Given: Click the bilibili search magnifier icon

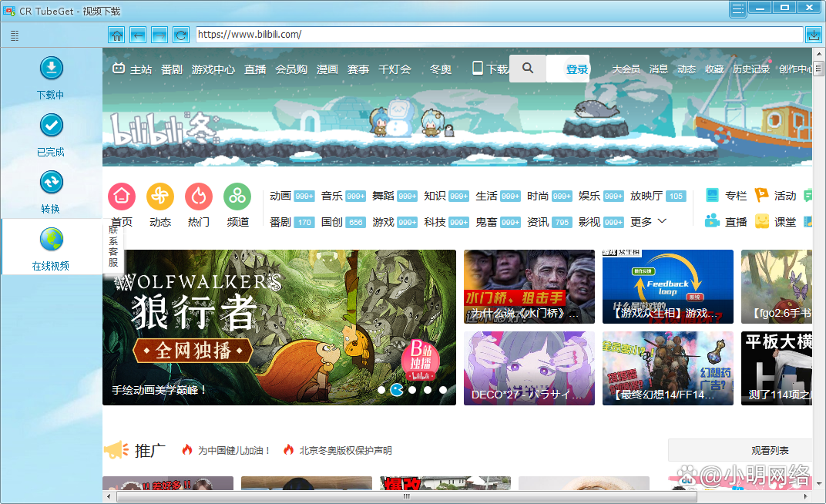Looking at the screenshot, I should click(528, 68).
